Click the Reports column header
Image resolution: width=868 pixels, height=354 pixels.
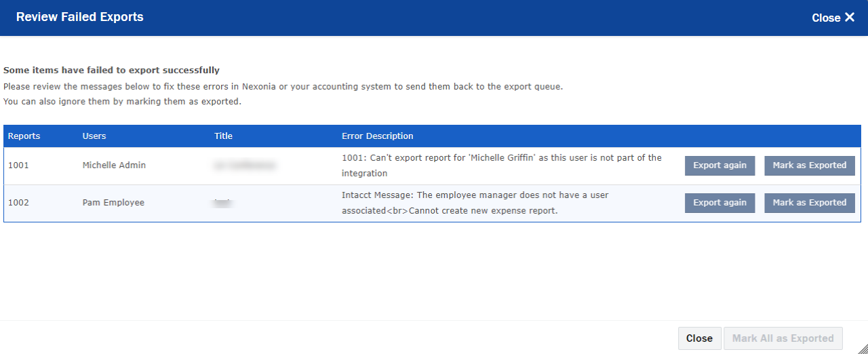point(24,136)
